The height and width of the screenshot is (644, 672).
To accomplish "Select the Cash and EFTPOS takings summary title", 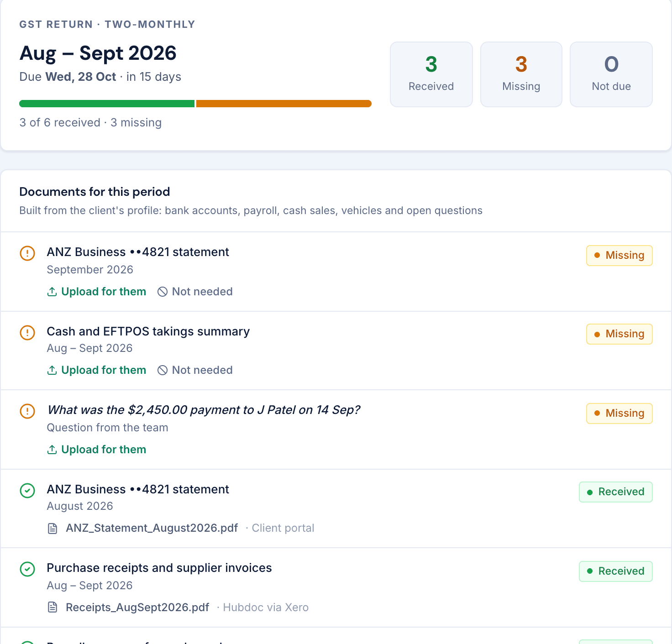I will [148, 331].
